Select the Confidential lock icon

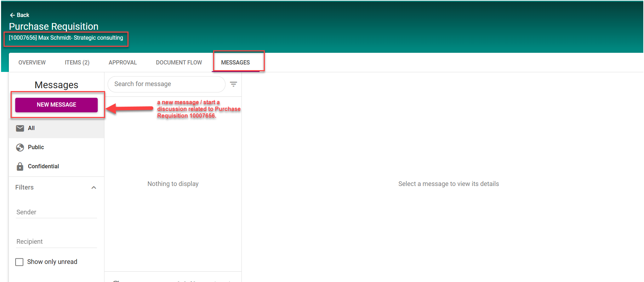pyautogui.click(x=20, y=167)
